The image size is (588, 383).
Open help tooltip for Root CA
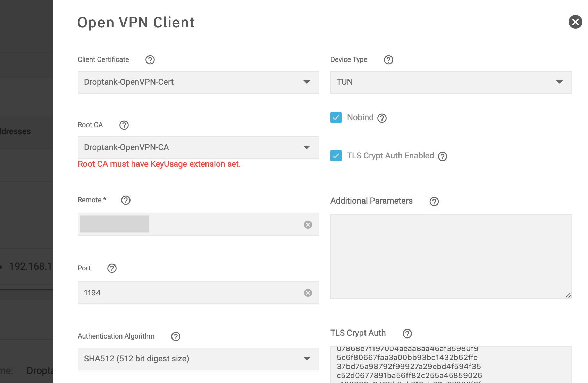[x=124, y=125]
